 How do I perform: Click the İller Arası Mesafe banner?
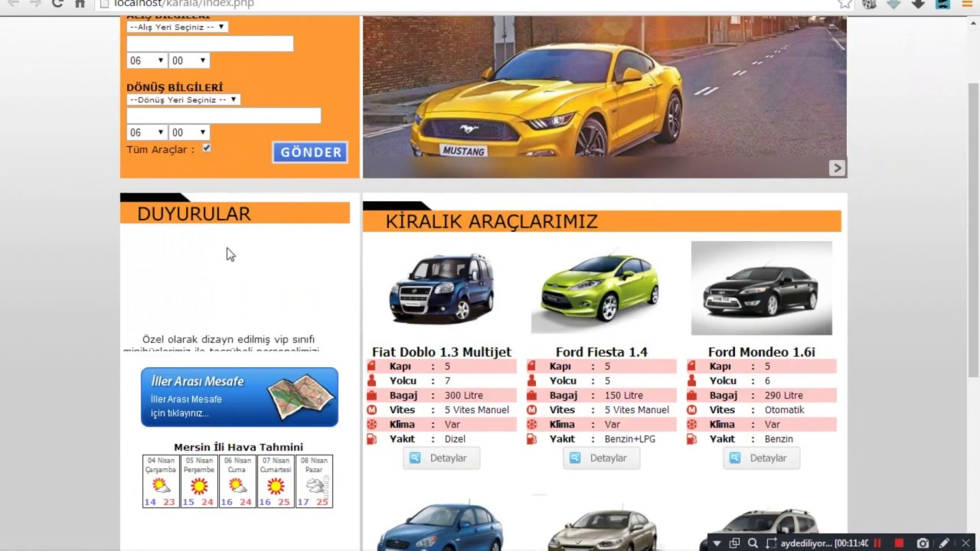click(x=239, y=396)
